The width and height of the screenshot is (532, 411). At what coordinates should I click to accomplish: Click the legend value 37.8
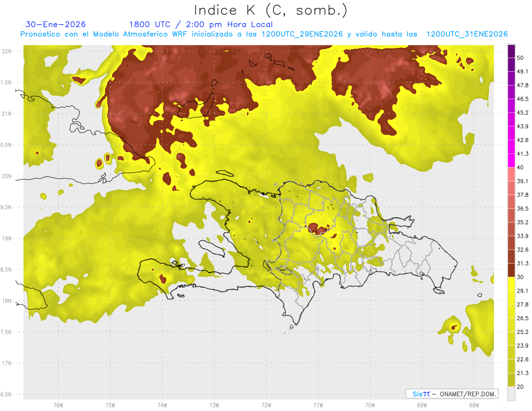click(523, 195)
